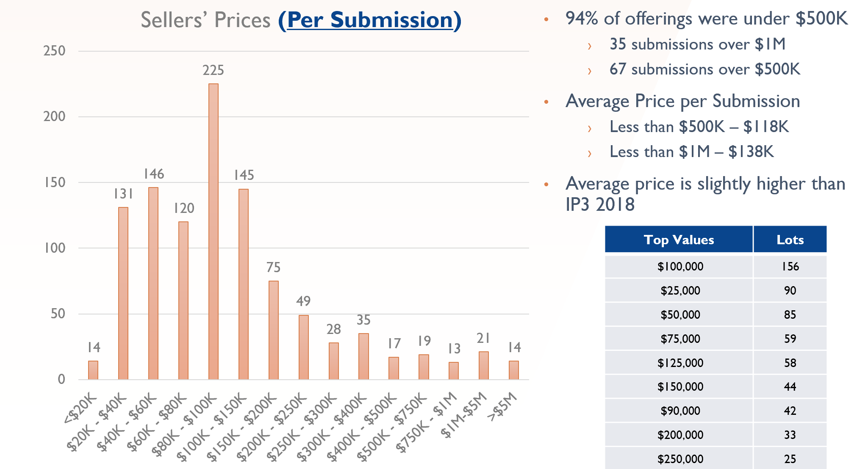Click the $300K - $400K bar showing 35
This screenshot has height=469, width=868.
click(x=363, y=356)
